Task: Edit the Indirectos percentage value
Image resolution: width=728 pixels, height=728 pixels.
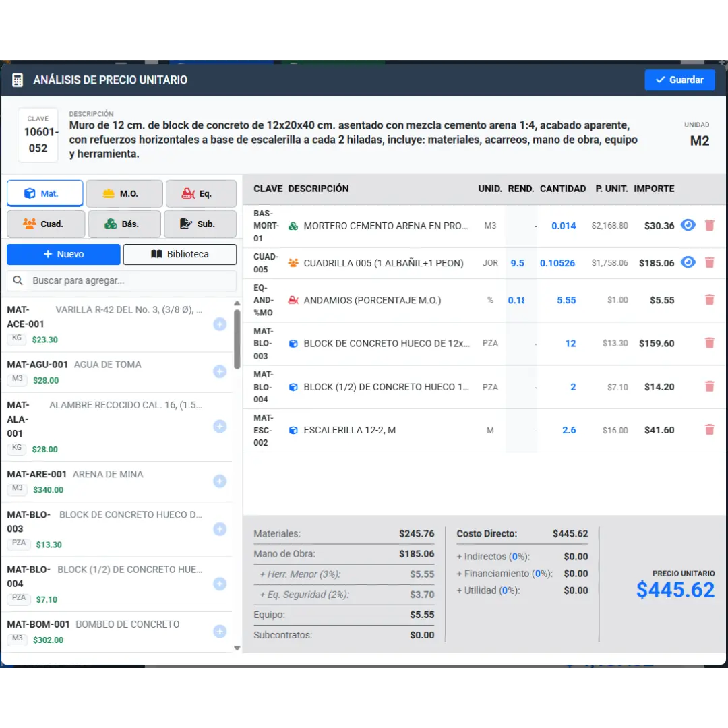Action: pos(515,557)
